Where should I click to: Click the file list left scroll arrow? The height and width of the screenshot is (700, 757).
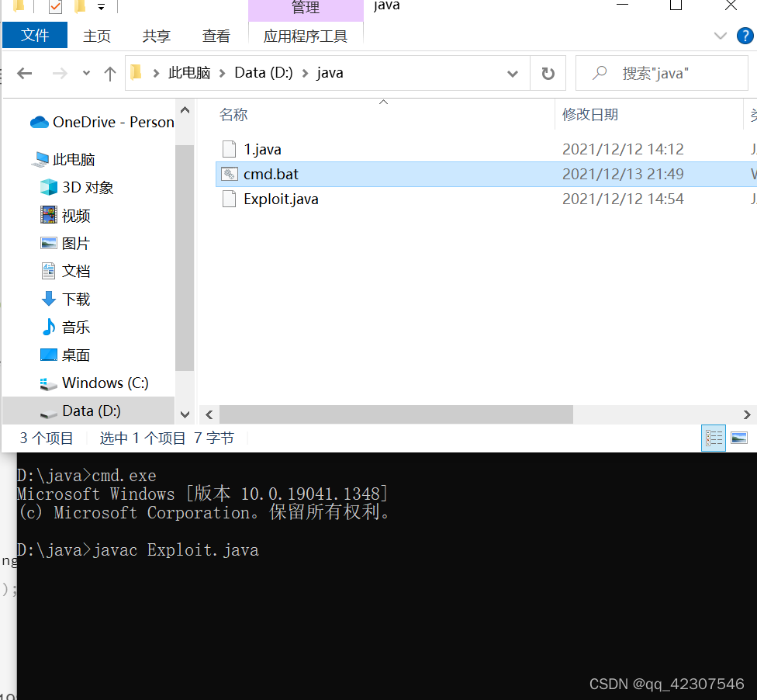pyautogui.click(x=209, y=415)
